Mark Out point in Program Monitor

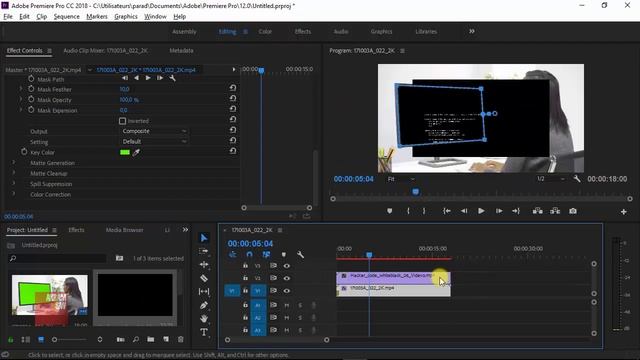point(424,211)
